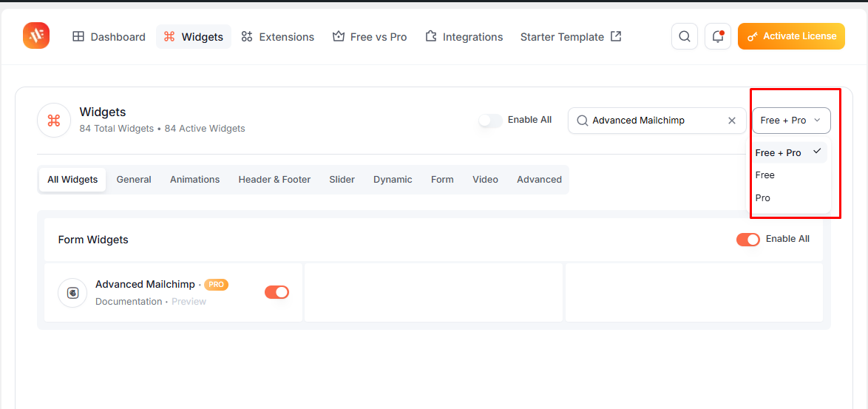This screenshot has height=409, width=868.
Task: Toggle the top Enable All switch
Action: coord(490,120)
